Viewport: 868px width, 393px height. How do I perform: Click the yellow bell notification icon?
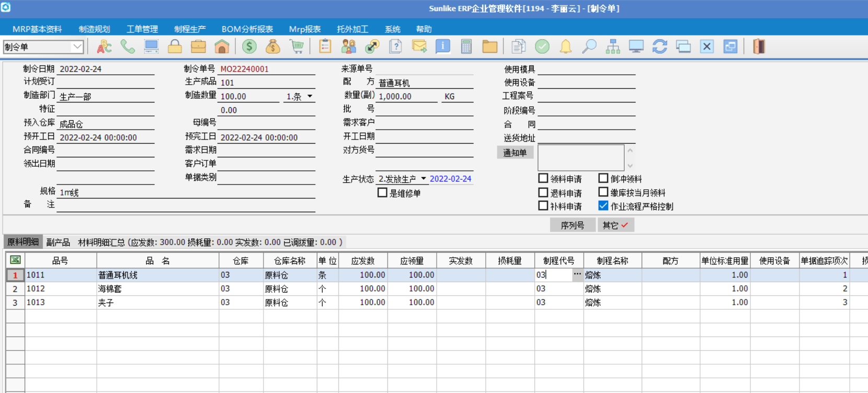pos(565,47)
